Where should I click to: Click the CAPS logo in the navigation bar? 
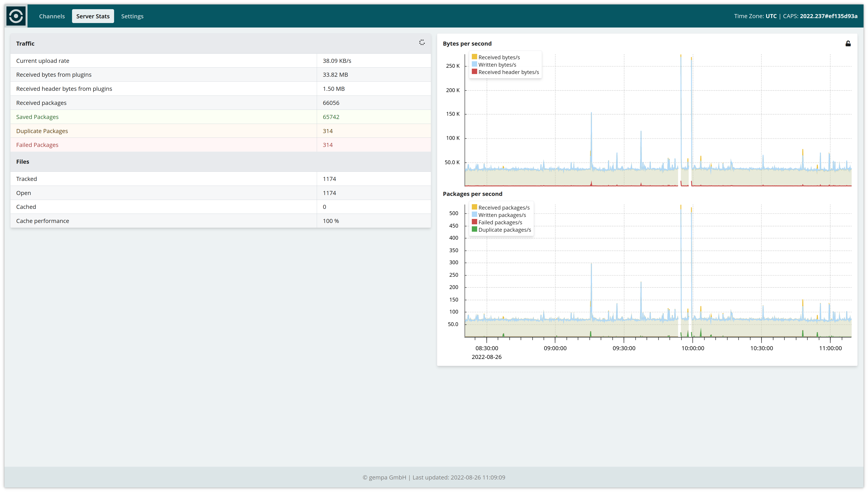tap(16, 16)
